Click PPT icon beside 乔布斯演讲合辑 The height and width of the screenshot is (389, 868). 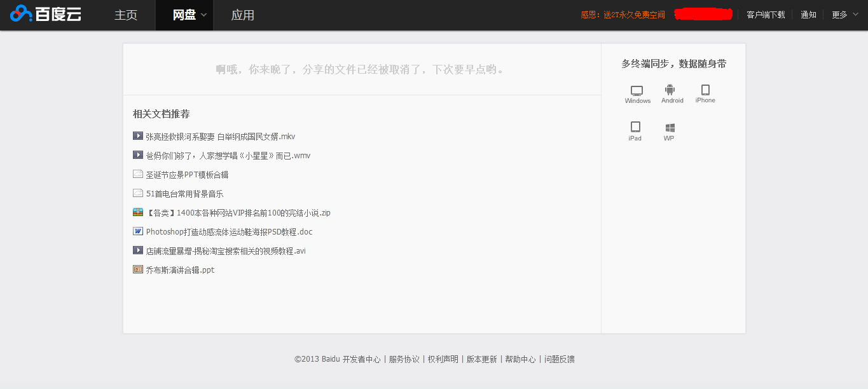[x=138, y=270]
